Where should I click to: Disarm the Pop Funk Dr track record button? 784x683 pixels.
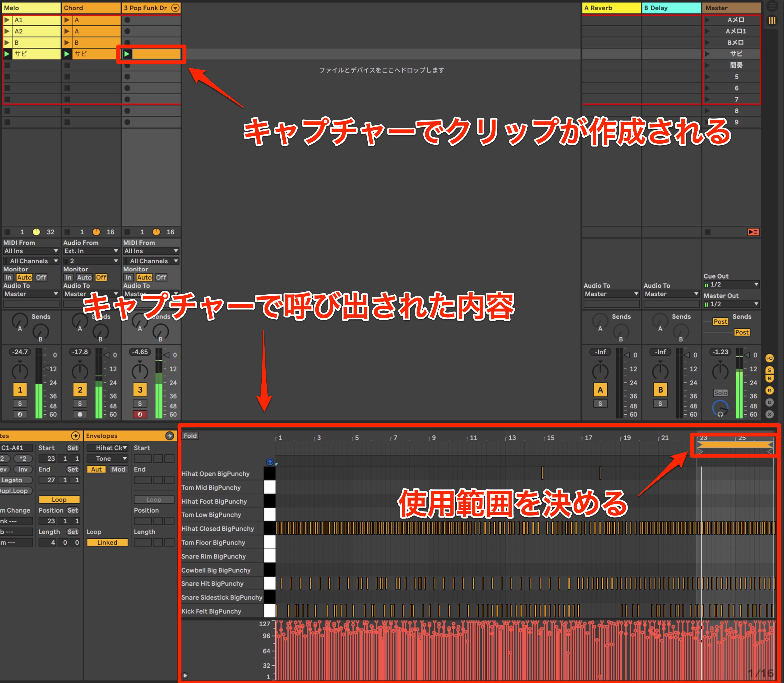(140, 414)
